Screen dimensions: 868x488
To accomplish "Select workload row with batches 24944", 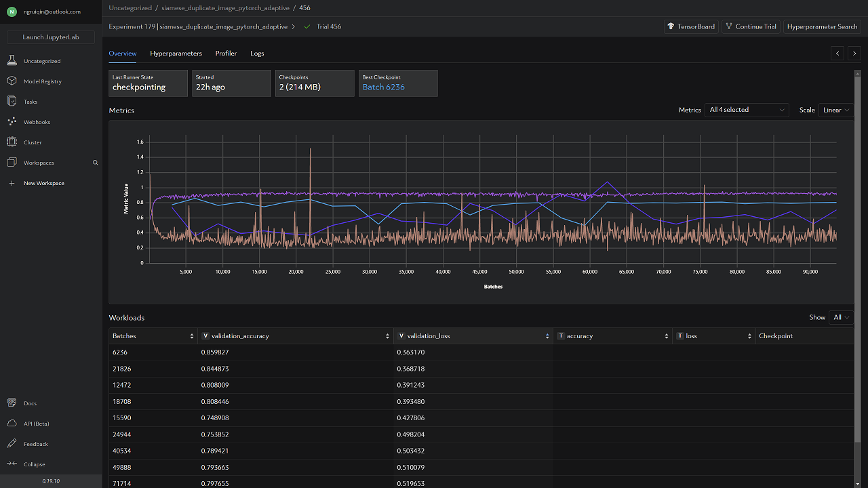I will click(x=481, y=434).
